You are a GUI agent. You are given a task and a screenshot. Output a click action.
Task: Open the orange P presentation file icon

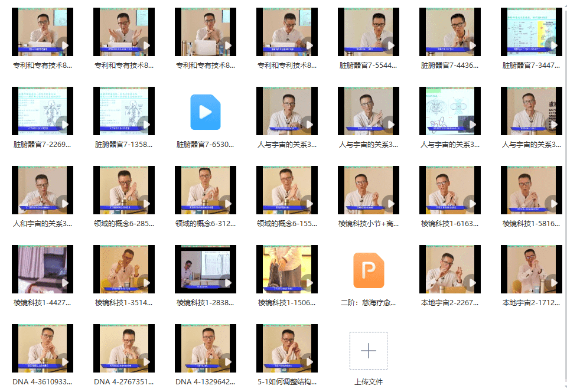[x=368, y=270]
